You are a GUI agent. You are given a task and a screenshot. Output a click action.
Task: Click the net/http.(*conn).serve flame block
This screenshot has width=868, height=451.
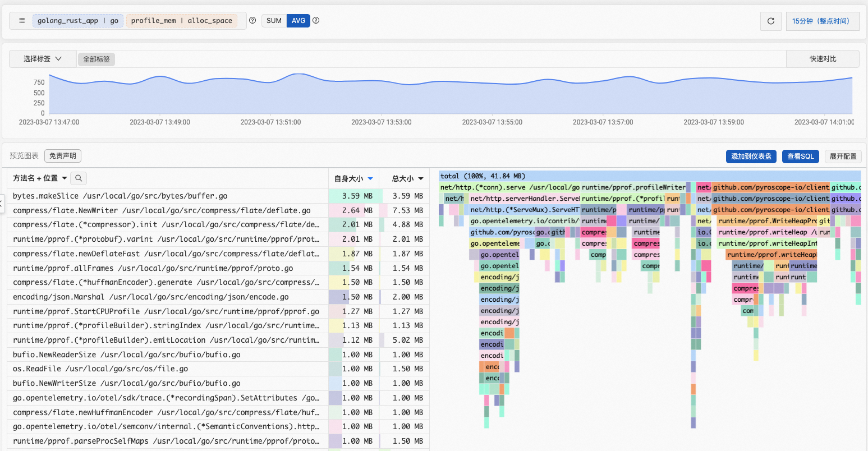509,187
